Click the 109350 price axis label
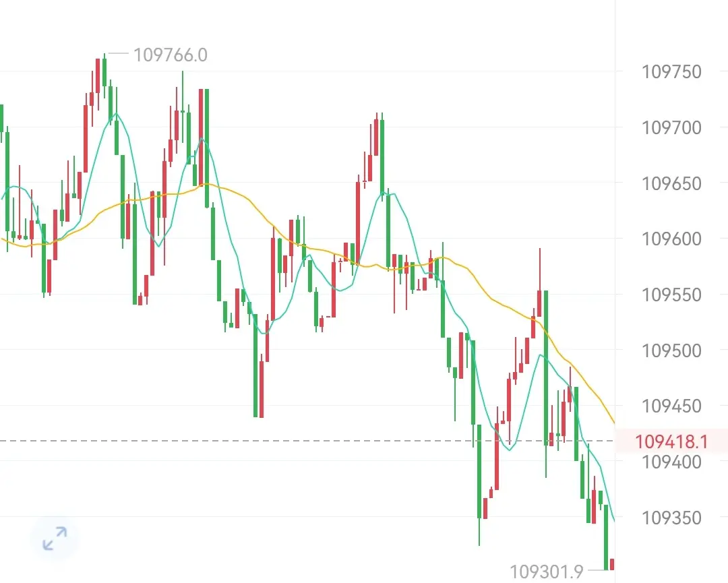 [x=671, y=518]
